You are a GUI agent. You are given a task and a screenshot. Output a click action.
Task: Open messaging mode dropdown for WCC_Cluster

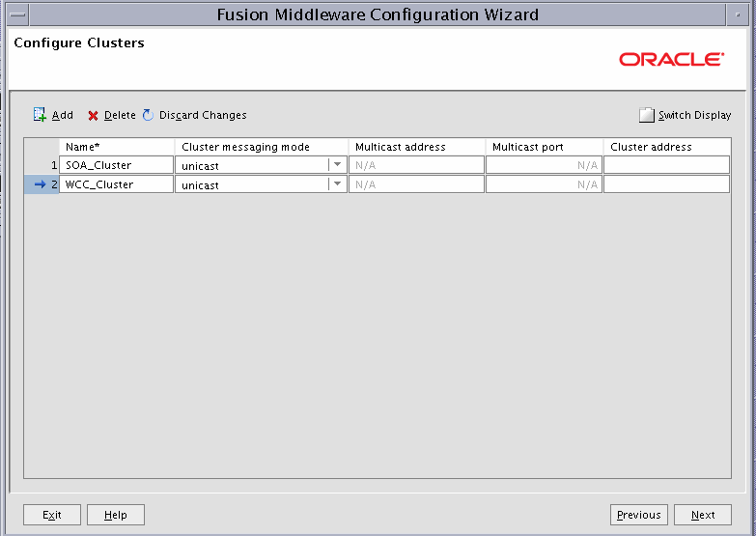(x=337, y=184)
